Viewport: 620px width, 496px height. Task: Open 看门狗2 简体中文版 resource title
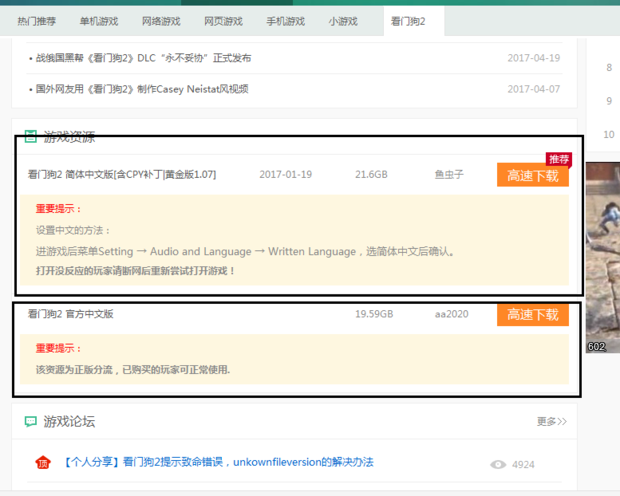[122, 174]
